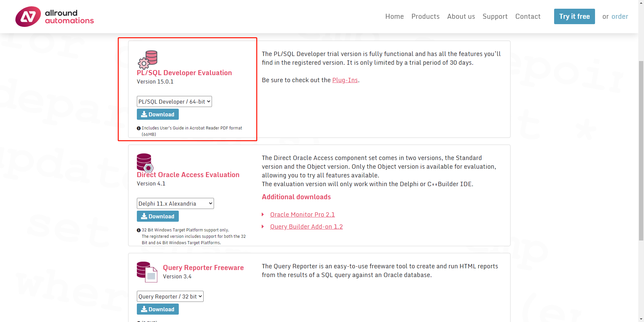Click the Allround Automations logo
The image size is (644, 322).
(54, 17)
